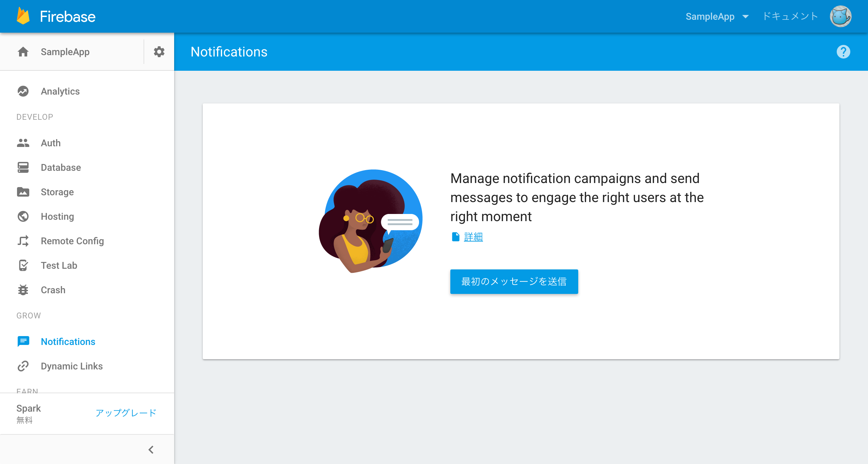Click the Spark plan label

[29, 408]
